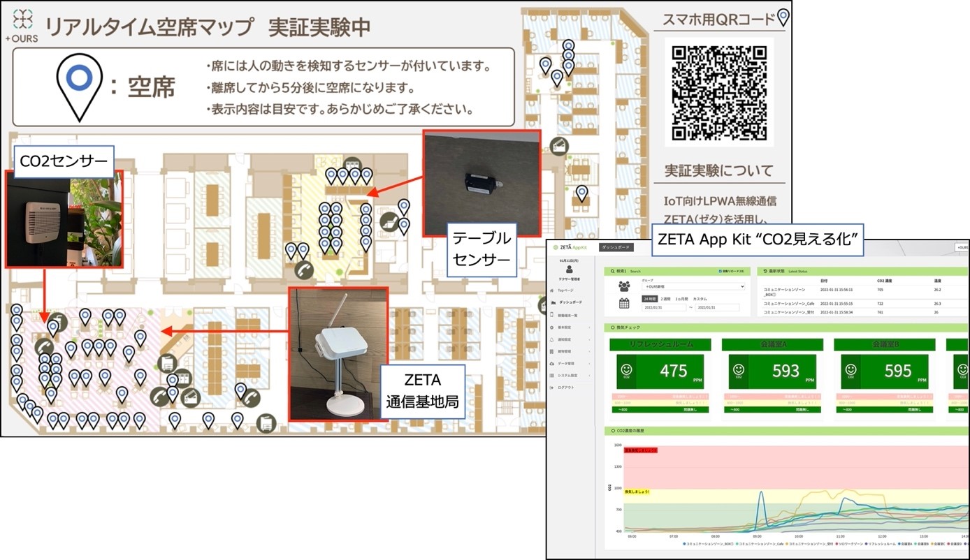970x560 pixels.
Task: Click the ZETA App Kit logo
Action: point(570,247)
